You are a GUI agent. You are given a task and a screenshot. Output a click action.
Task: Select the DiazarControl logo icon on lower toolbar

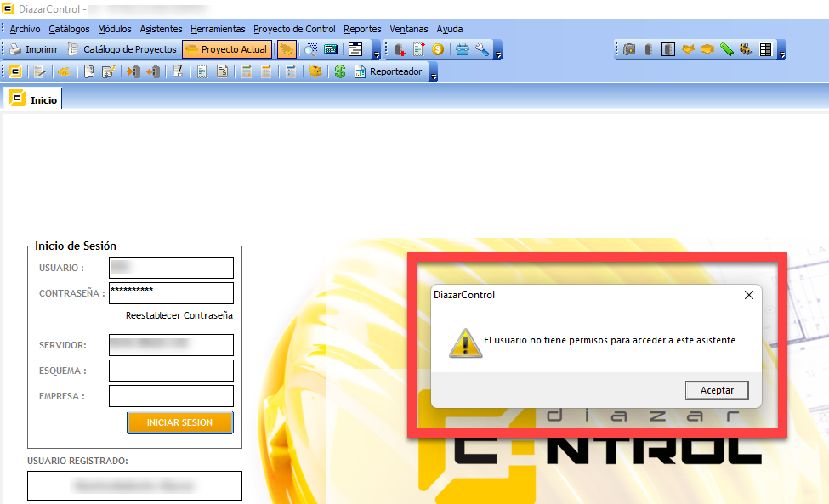pyautogui.click(x=14, y=71)
